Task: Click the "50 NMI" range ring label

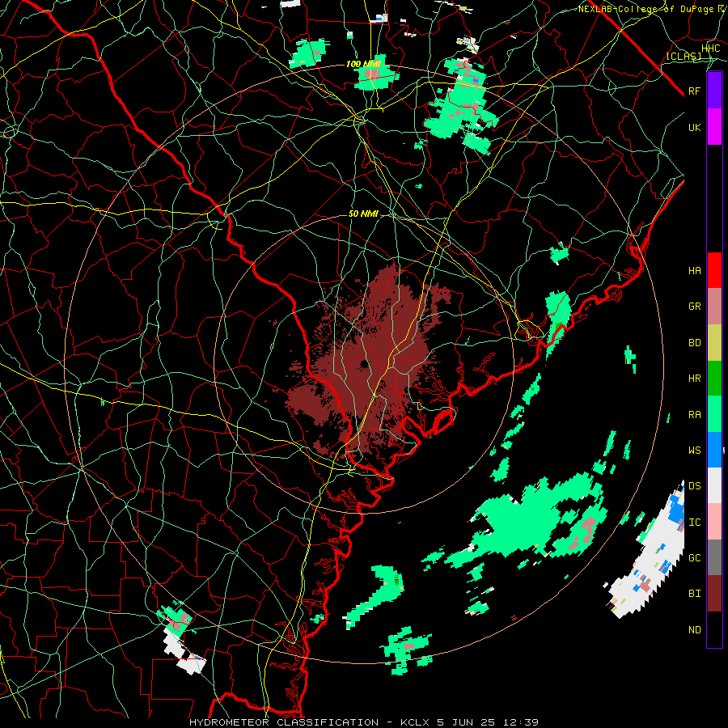Action: pyautogui.click(x=363, y=214)
